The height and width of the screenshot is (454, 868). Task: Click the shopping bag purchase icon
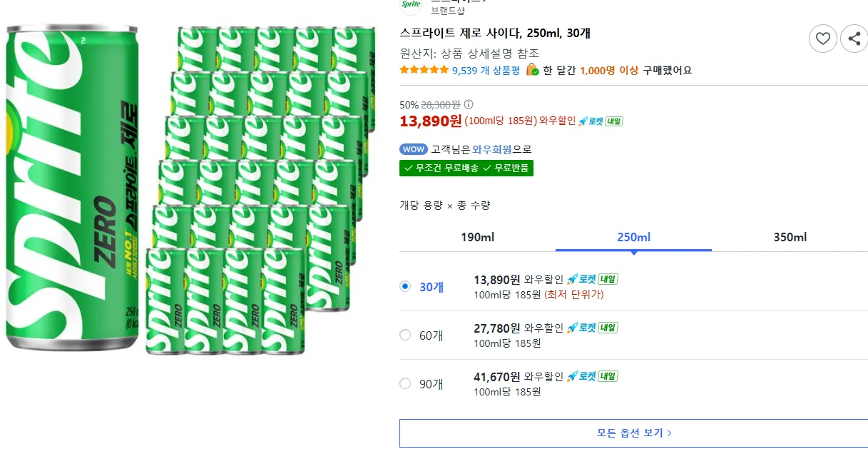(x=532, y=70)
